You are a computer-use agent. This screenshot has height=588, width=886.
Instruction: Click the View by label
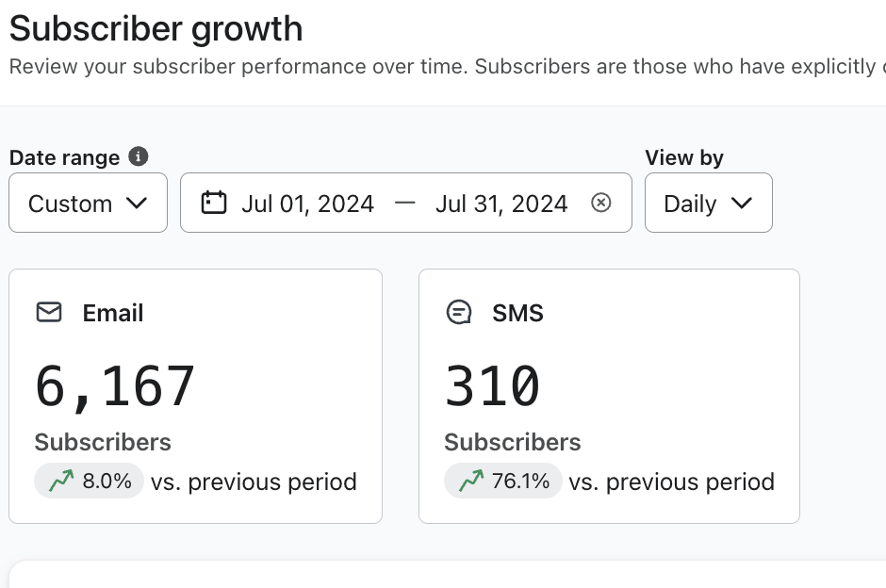[x=684, y=157]
